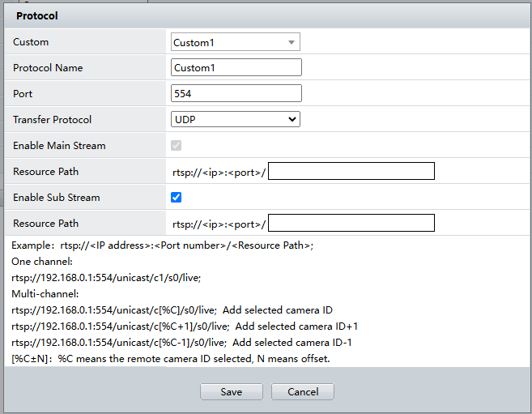The height and width of the screenshot is (414, 532).
Task: Click the Transfer Protocol label
Action: [x=53, y=120]
